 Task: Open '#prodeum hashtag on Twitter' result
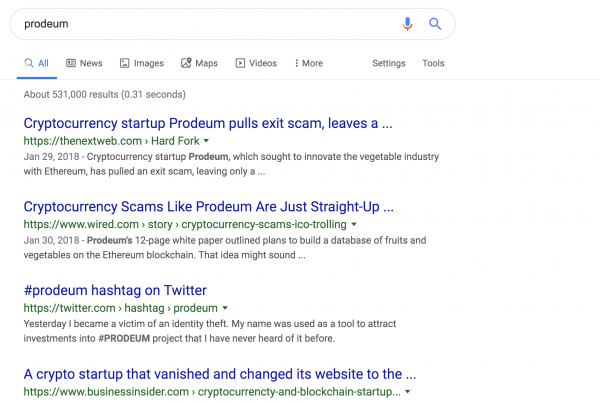(x=115, y=290)
